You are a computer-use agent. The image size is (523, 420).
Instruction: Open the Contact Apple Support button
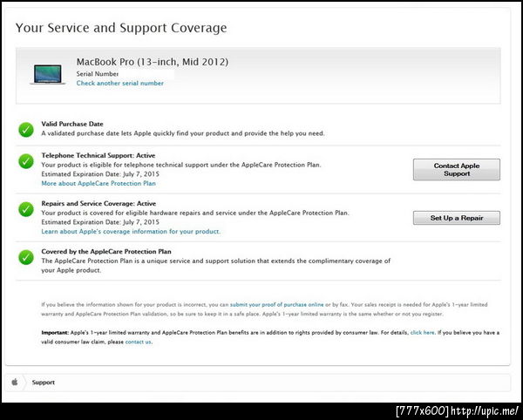pyautogui.click(x=457, y=170)
